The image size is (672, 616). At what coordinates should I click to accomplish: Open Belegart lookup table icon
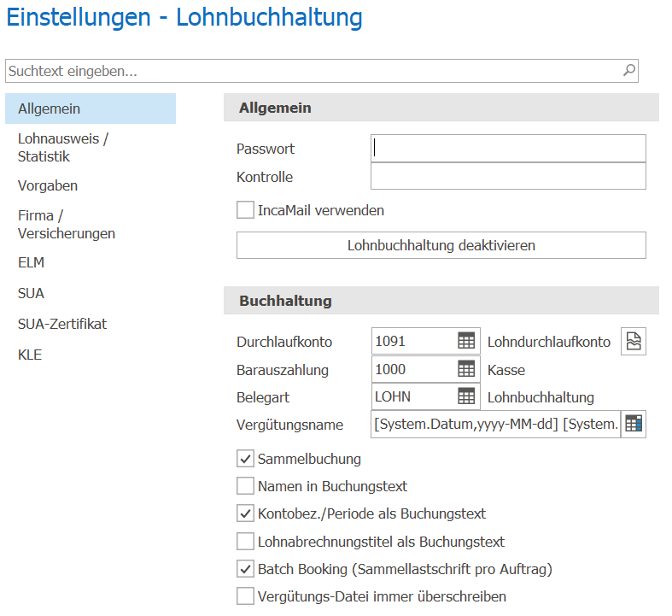click(x=466, y=396)
